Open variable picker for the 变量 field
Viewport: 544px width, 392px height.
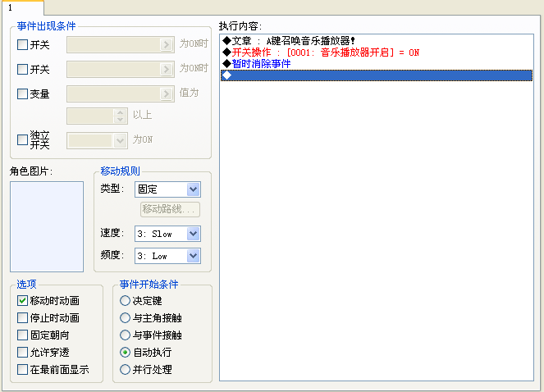tap(167, 93)
